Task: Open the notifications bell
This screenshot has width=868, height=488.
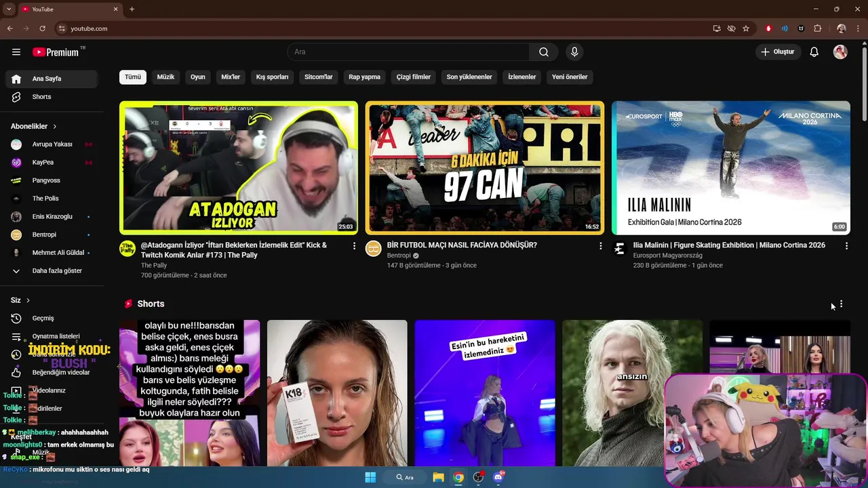Action: point(814,52)
